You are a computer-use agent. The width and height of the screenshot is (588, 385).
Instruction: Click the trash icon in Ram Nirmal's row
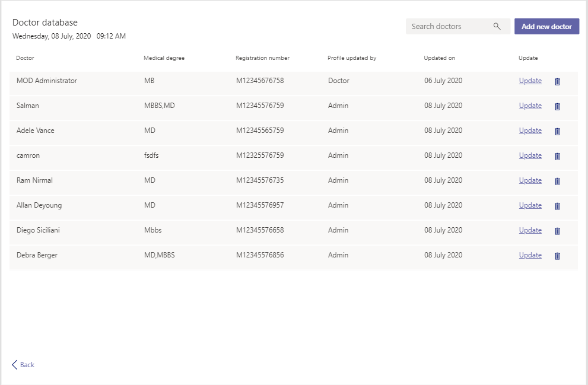point(557,181)
